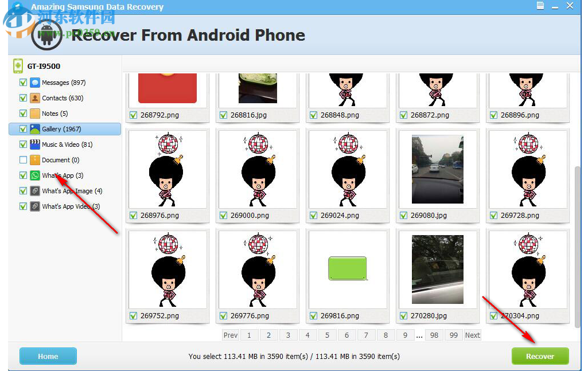Click the 268848.png file name
The image size is (588, 371).
(x=340, y=115)
